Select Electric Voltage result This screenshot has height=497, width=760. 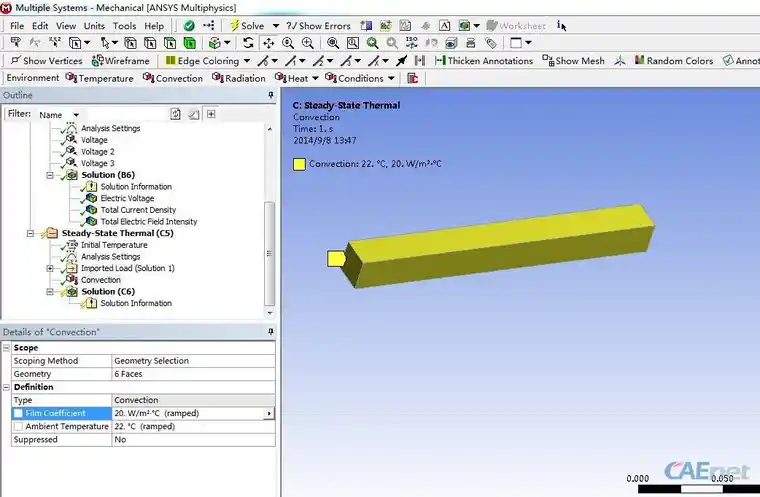tap(127, 198)
